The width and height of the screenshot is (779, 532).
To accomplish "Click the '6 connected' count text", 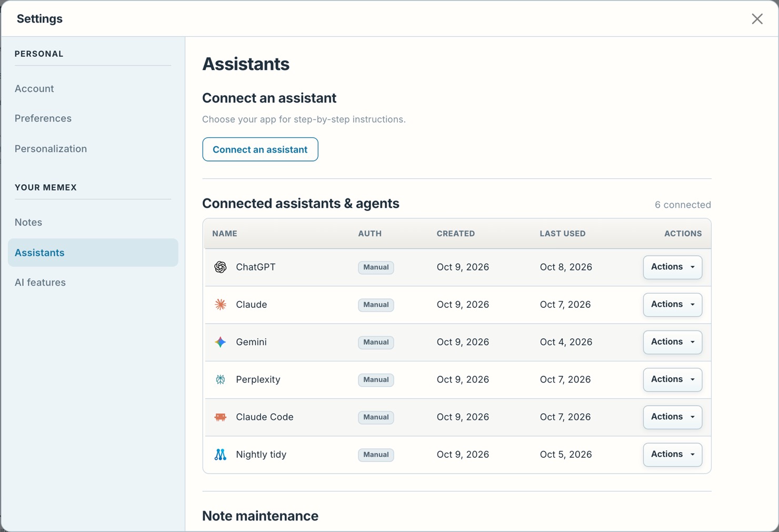I will click(683, 205).
